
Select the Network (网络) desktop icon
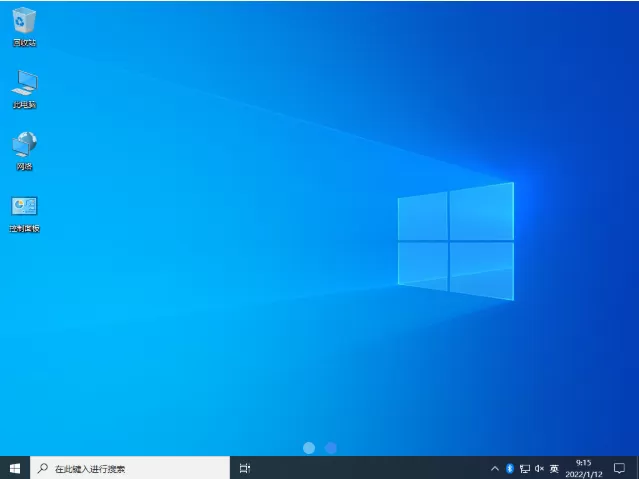tap(24, 150)
